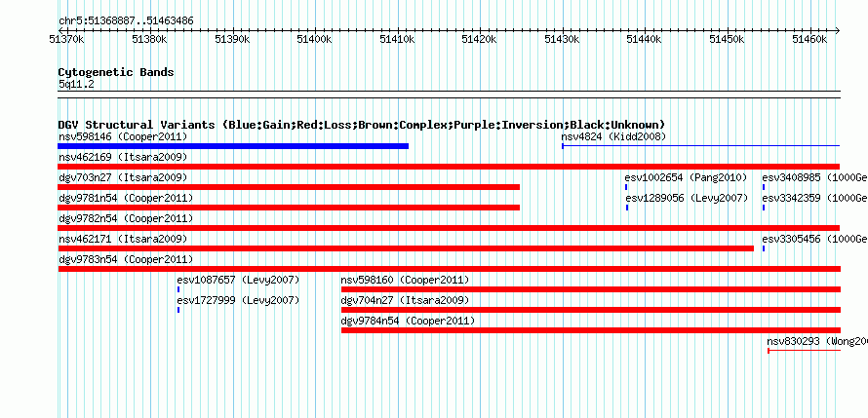Image resolution: width=868 pixels, height=418 pixels.
Task: Click the small blue esv3408985 marker
Action: [x=764, y=187]
